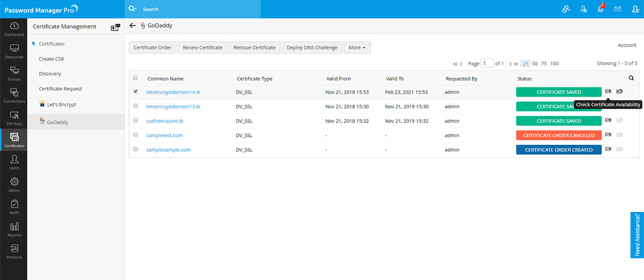Open the user account dropdown menu
The width and height of the screenshot is (644, 280).
pos(635,9)
